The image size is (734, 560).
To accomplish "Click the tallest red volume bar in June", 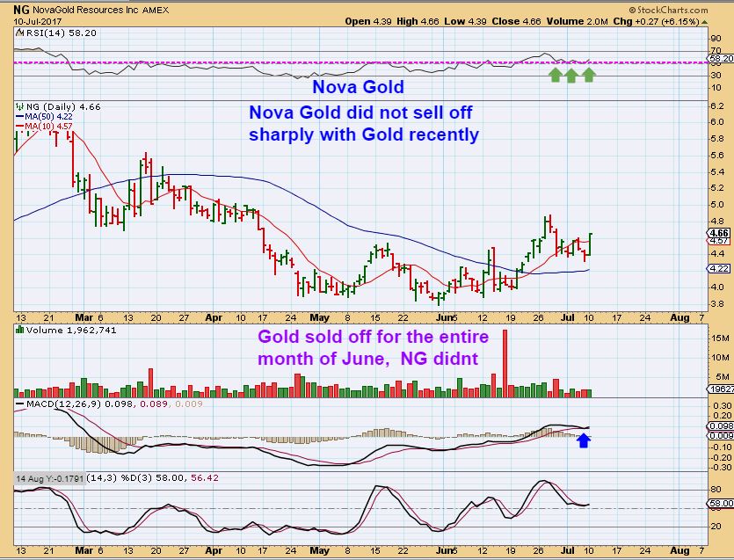I will [505, 363].
